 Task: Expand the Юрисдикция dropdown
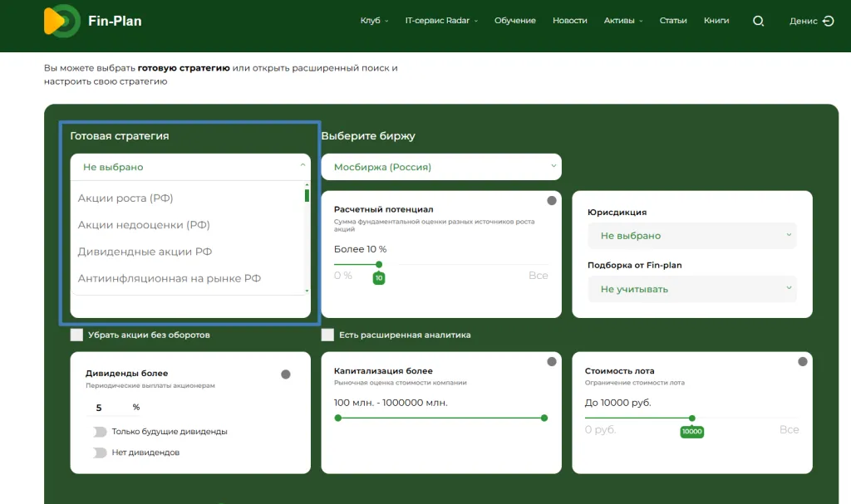691,236
